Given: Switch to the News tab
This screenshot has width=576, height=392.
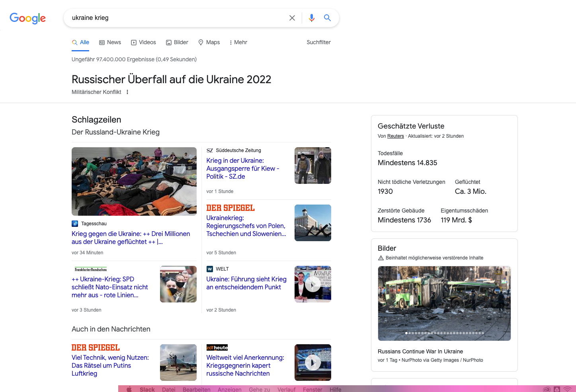Looking at the screenshot, I should pos(110,42).
